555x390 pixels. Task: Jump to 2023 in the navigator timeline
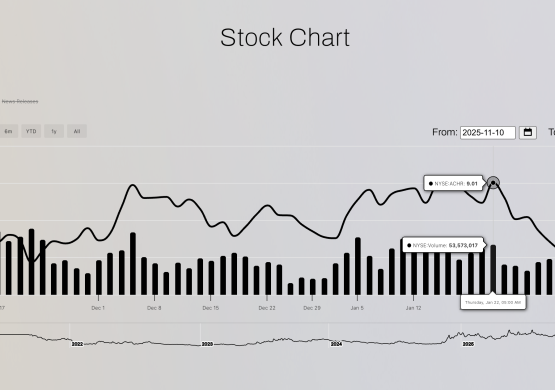tap(207, 344)
